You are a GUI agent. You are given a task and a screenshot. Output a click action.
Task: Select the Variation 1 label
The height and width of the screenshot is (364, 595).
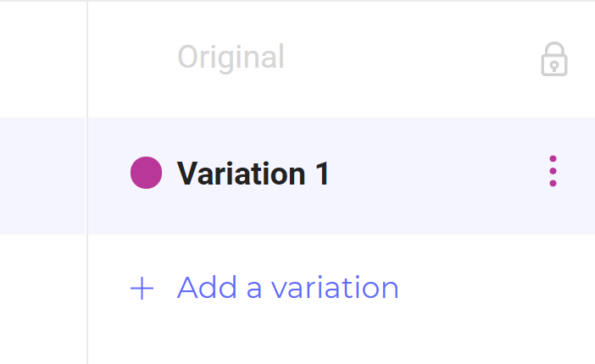click(253, 174)
